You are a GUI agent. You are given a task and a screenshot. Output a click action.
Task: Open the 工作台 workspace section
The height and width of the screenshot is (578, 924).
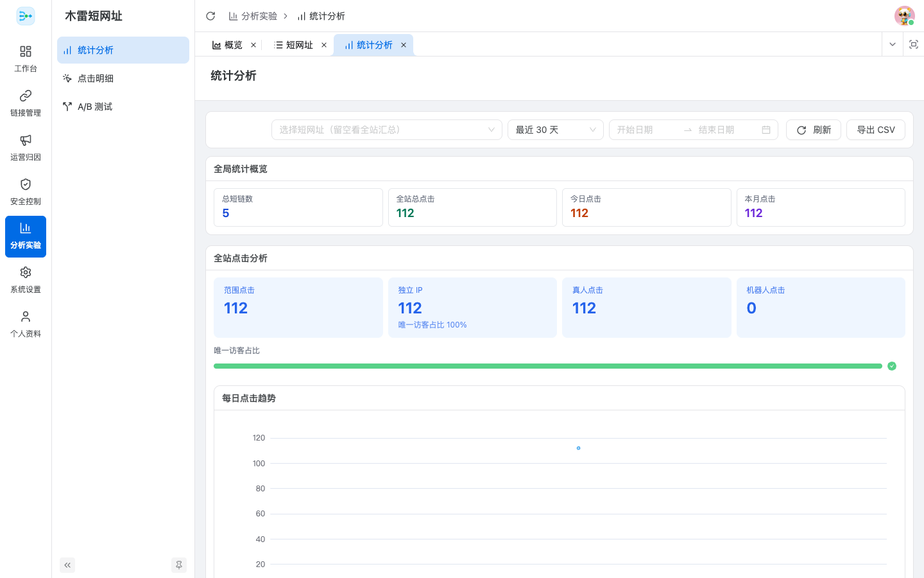coord(26,59)
